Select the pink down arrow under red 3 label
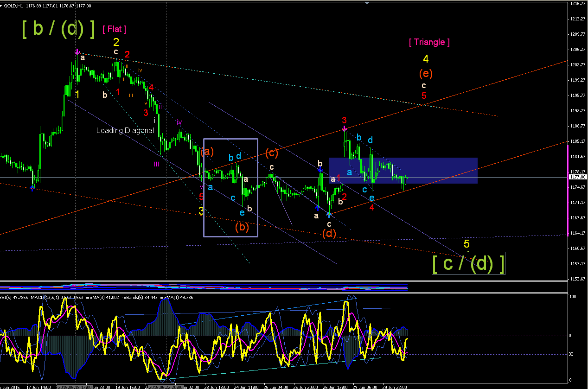Viewport: 588px width, 389px height. [344, 128]
